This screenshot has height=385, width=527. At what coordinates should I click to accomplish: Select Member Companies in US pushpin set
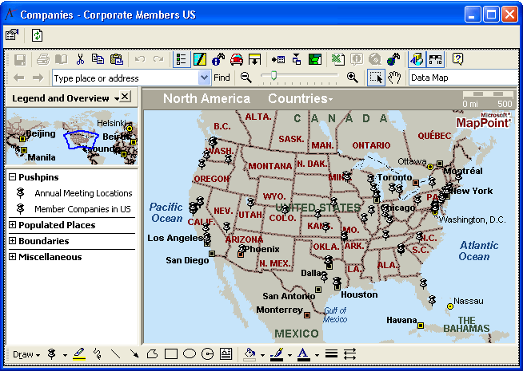[x=82, y=209]
